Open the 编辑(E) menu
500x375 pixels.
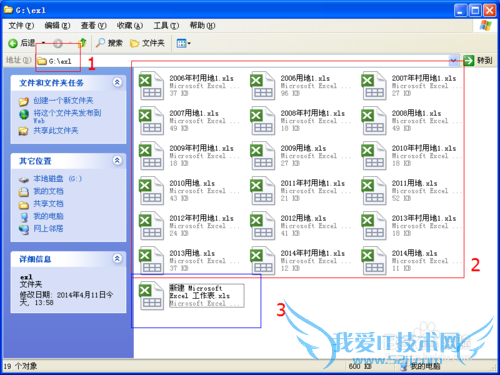(x=57, y=26)
